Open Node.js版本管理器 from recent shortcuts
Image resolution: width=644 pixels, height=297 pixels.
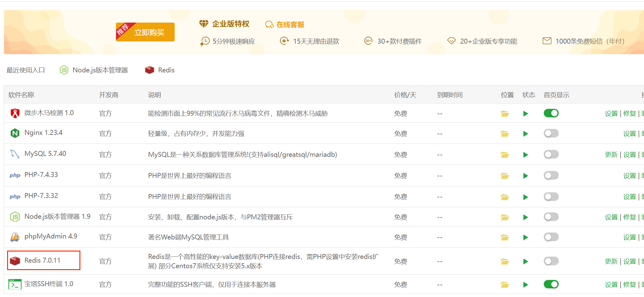coord(94,70)
